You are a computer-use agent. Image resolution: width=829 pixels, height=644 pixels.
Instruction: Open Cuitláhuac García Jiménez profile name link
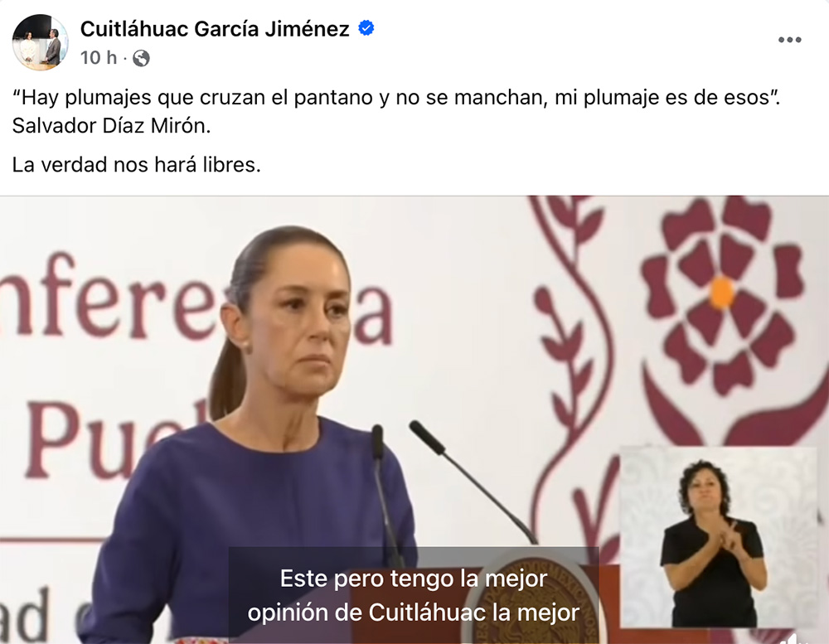[215, 28]
